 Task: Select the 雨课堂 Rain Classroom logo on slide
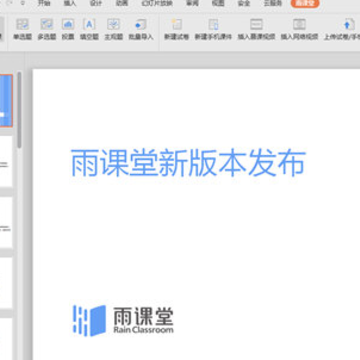coord(123,321)
